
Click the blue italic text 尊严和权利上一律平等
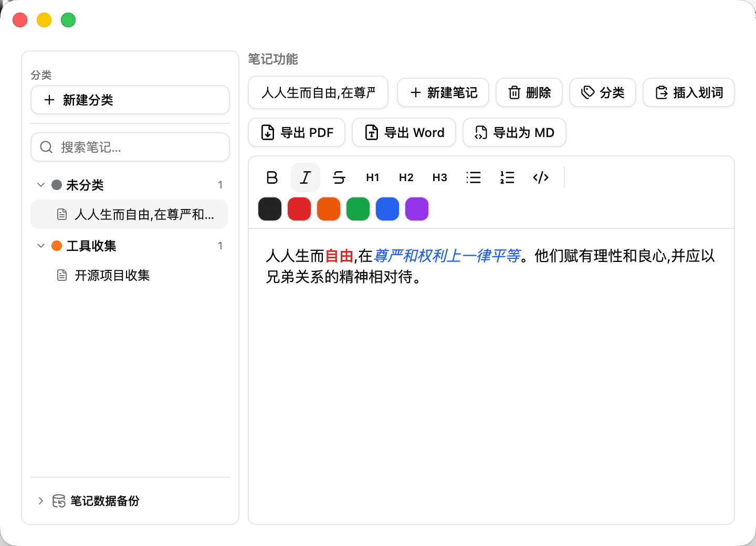447,256
